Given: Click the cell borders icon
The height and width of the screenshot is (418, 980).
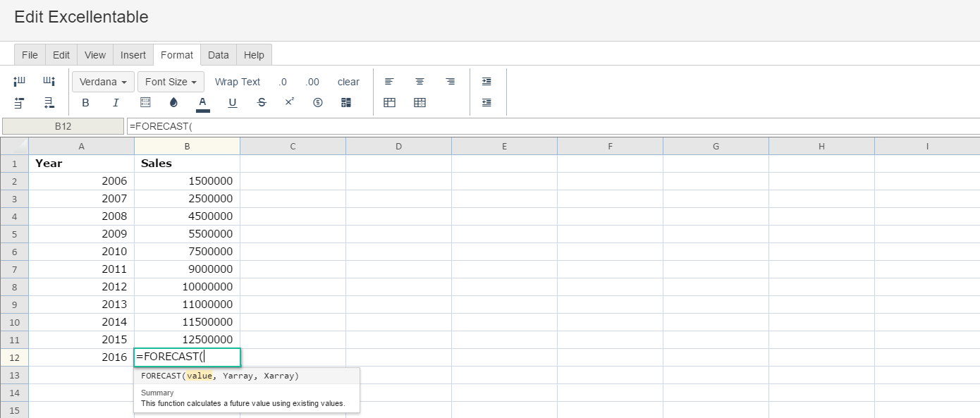Looking at the screenshot, I should point(146,103).
